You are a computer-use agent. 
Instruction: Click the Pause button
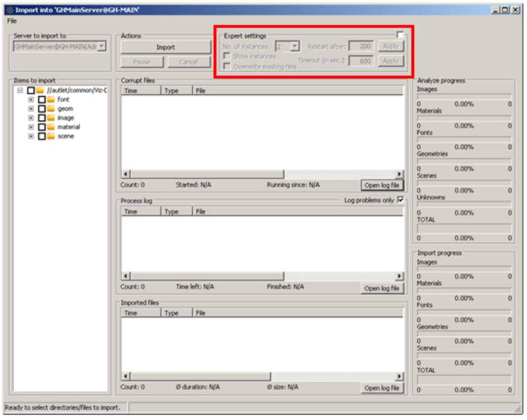[142, 62]
